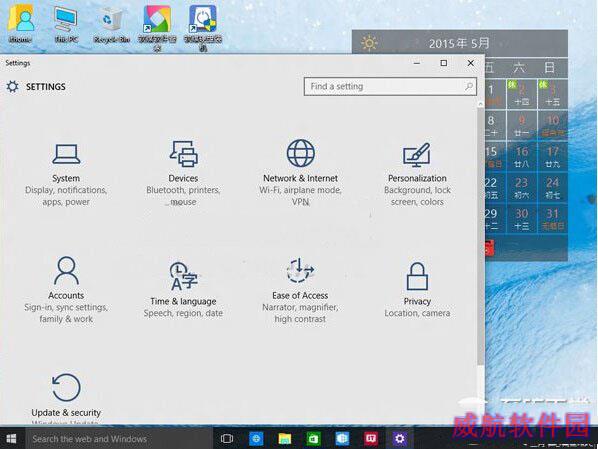The height and width of the screenshot is (449, 598).
Task: Select day 24 in the calendar widget
Action: pyautogui.click(x=553, y=188)
